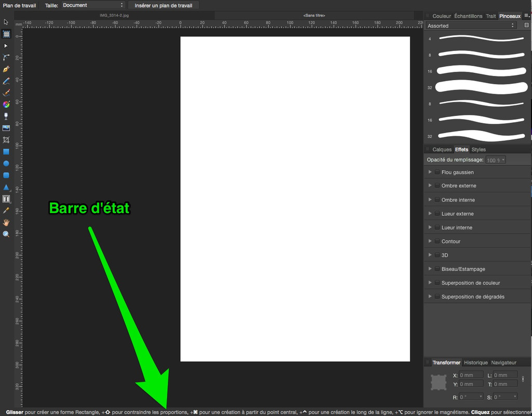Toggle the aspect ratio link icon
The width and height of the screenshot is (532, 416).
523,379
